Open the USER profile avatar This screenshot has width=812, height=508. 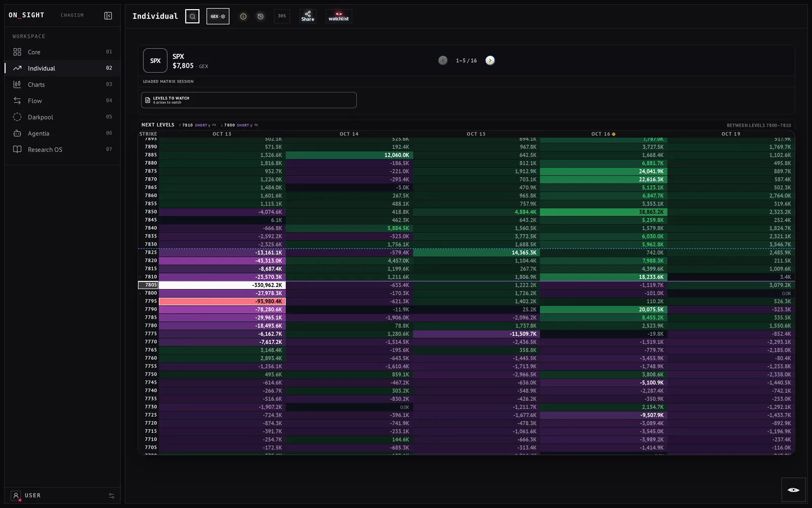point(16,496)
